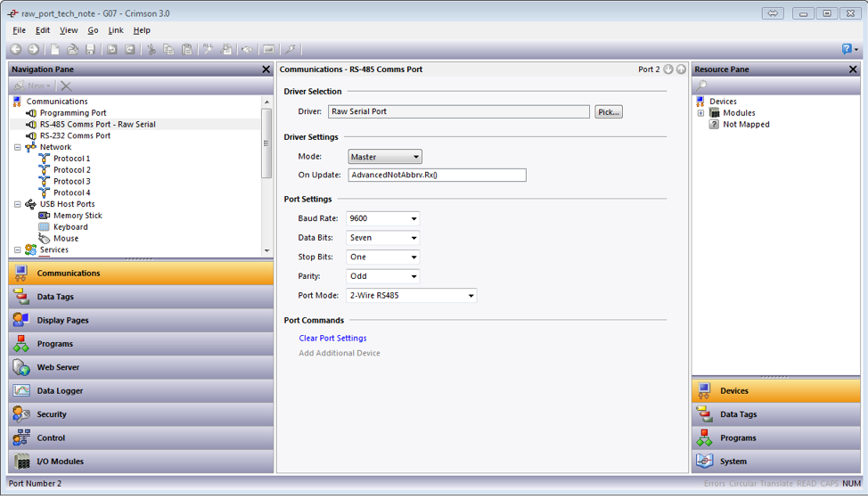Viewport: 868px width, 499px height.
Task: Select RS-232 Comms Port in tree
Action: (75, 135)
